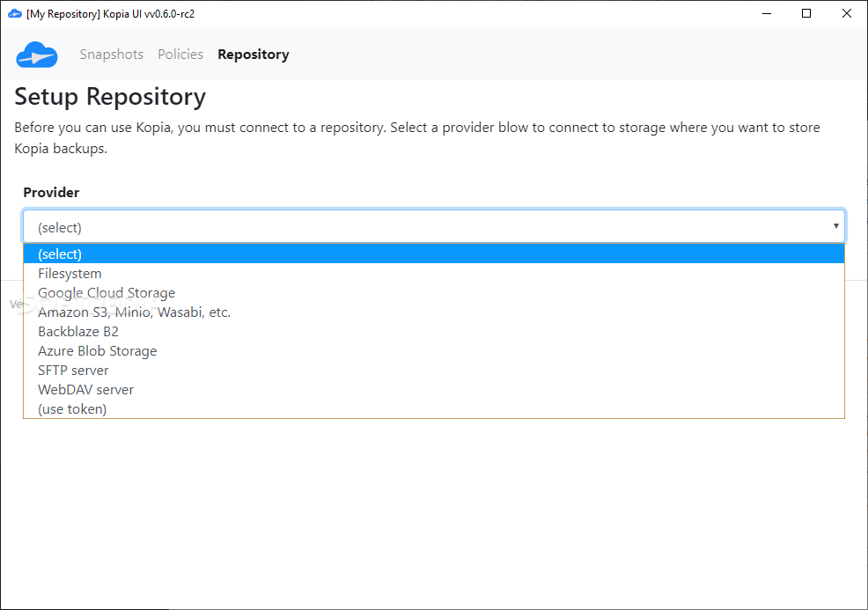Minimize the Kopia UI window

767,14
